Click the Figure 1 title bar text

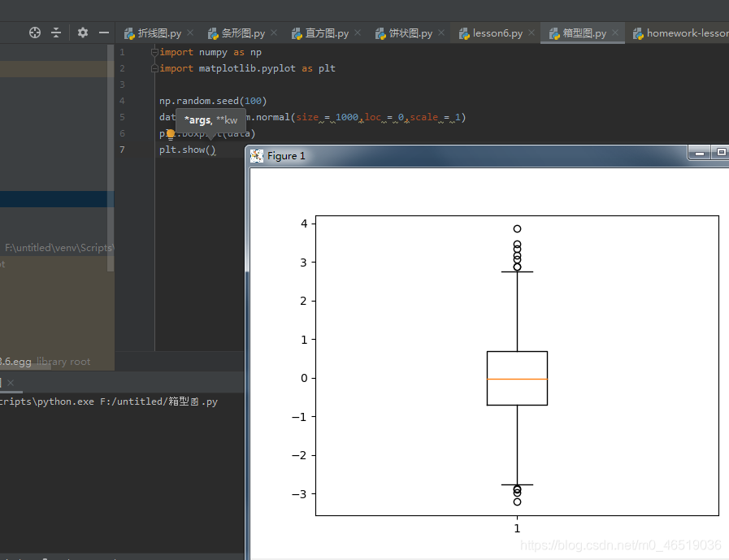(x=286, y=156)
